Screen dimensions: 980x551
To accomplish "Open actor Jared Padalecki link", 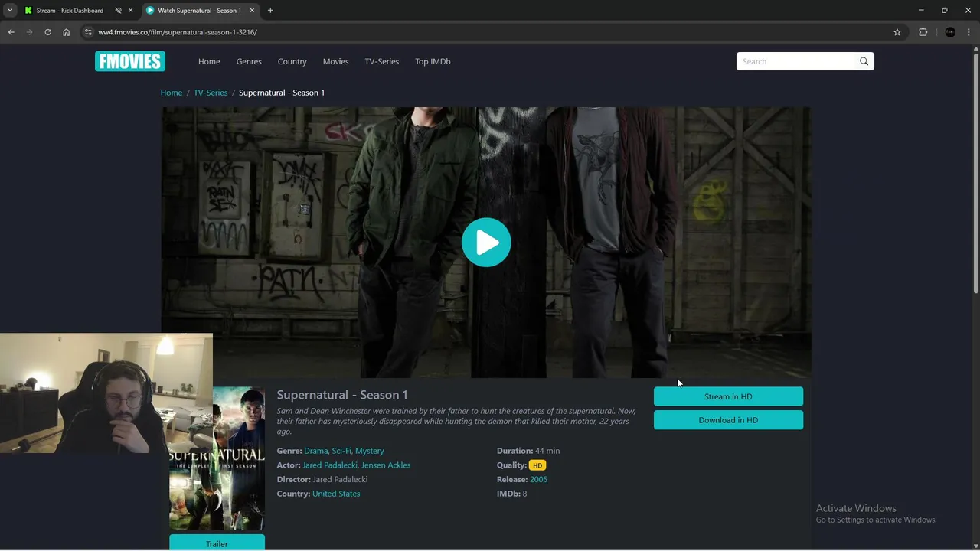I will pos(330,465).
